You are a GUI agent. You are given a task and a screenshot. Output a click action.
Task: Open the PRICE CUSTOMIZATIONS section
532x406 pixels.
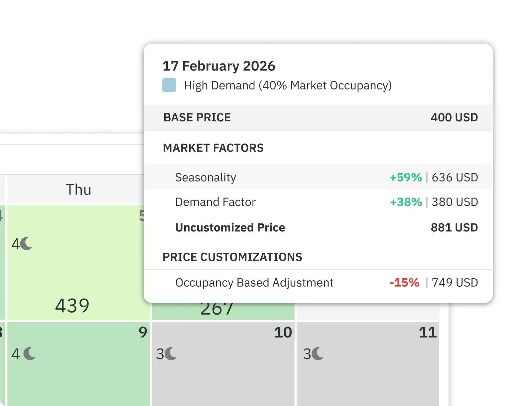tap(232, 257)
